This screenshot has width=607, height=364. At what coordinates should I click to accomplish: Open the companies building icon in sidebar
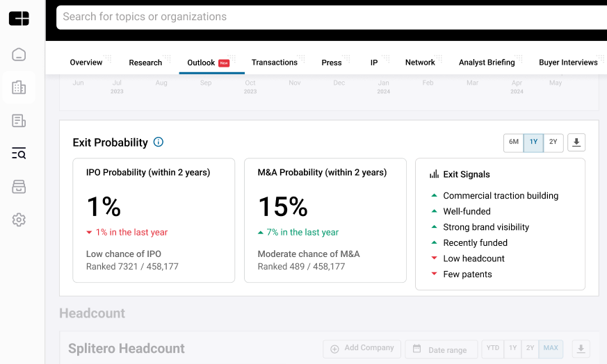(x=19, y=88)
